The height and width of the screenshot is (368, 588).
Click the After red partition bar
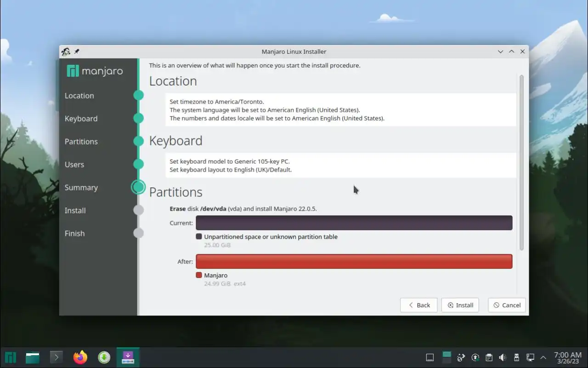pos(354,261)
